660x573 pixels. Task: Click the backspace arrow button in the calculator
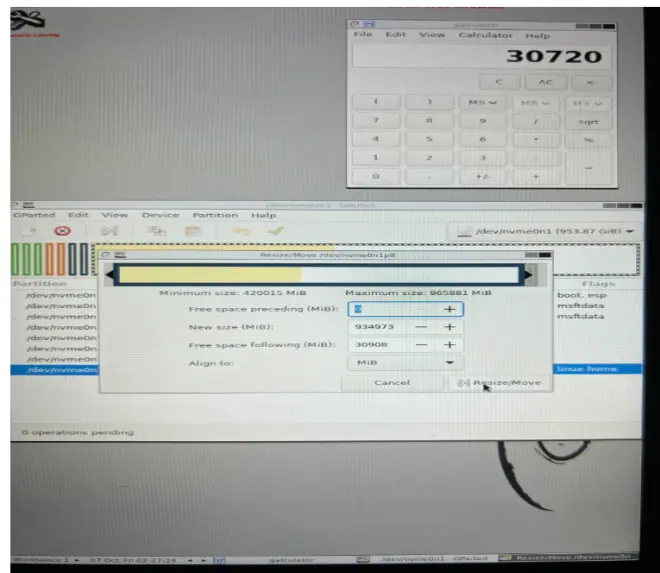click(x=591, y=82)
